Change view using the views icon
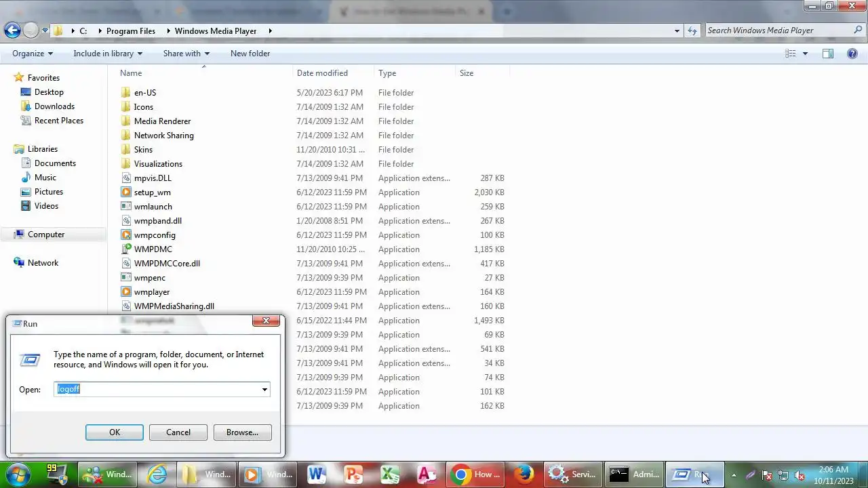Viewport: 868px width, 488px height. click(x=791, y=54)
